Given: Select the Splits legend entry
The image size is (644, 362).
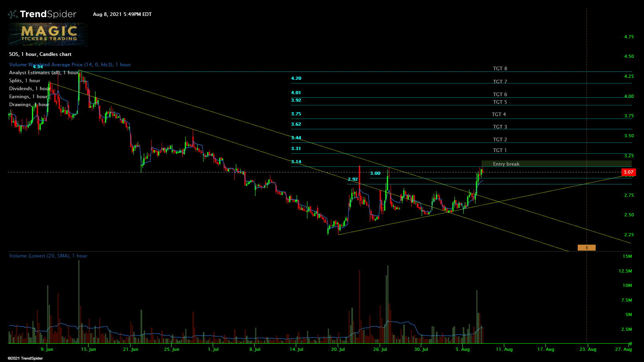Looking at the screenshot, I should coord(25,81).
